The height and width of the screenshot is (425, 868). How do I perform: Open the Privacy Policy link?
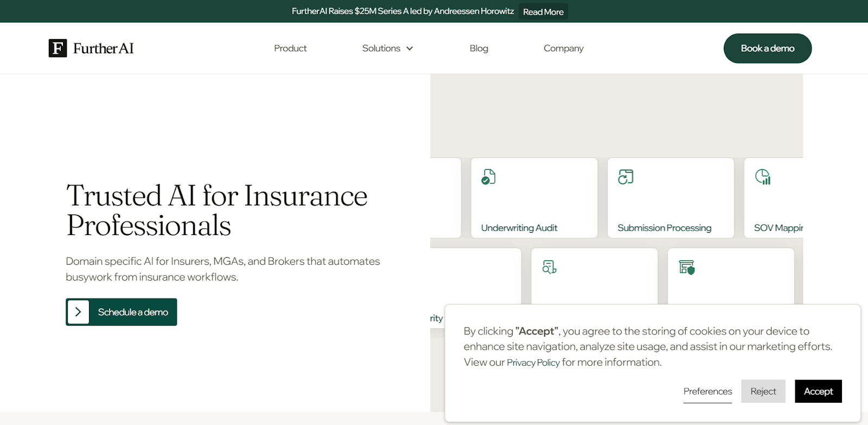[x=533, y=363]
